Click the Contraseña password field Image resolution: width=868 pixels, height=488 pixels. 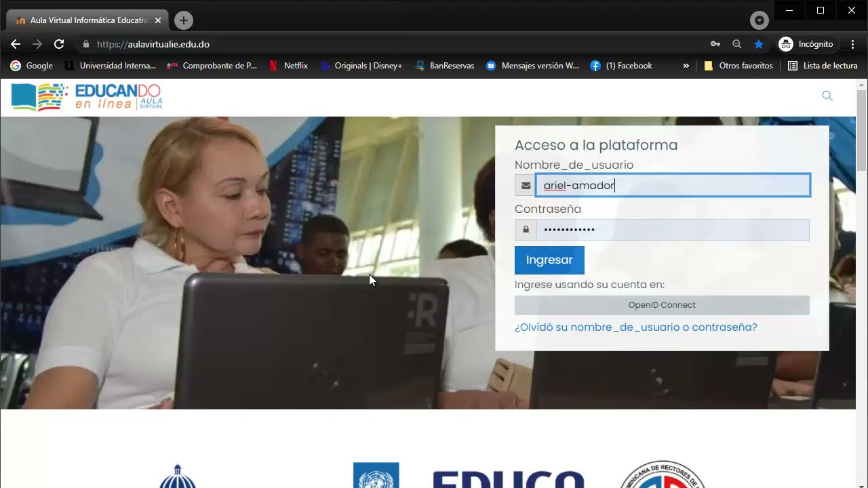point(673,230)
